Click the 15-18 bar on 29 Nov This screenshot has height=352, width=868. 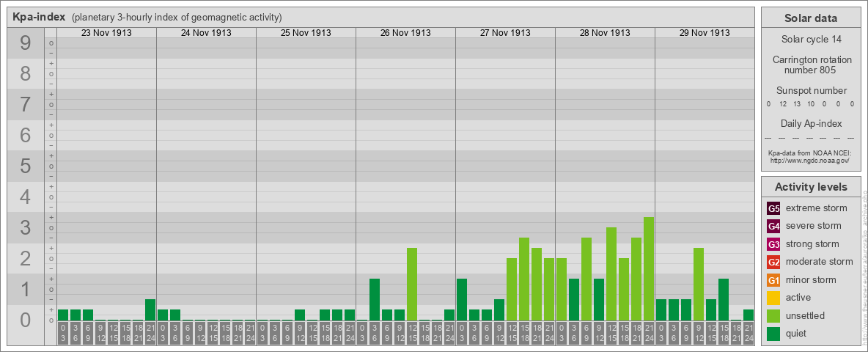[723, 300]
